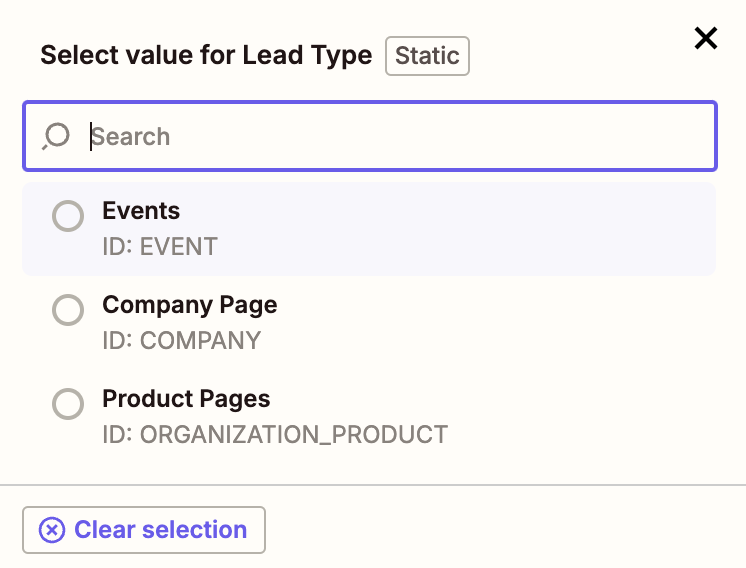Click the Product Pages option label
This screenshot has width=746, height=568.
click(x=186, y=399)
